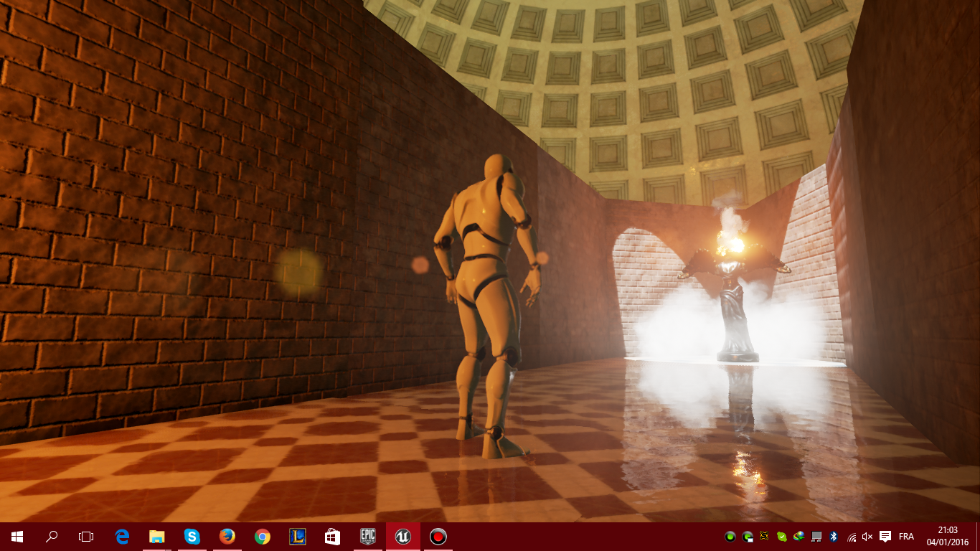Screen dimensions: 980x551
Task: Click the gray monitor network tray icon
Action: [x=816, y=537]
